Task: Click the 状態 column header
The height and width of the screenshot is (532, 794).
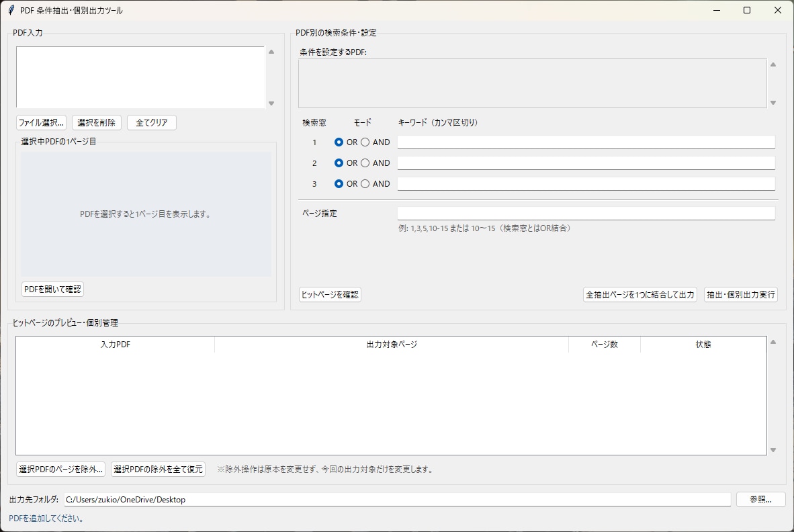Action: pyautogui.click(x=703, y=344)
